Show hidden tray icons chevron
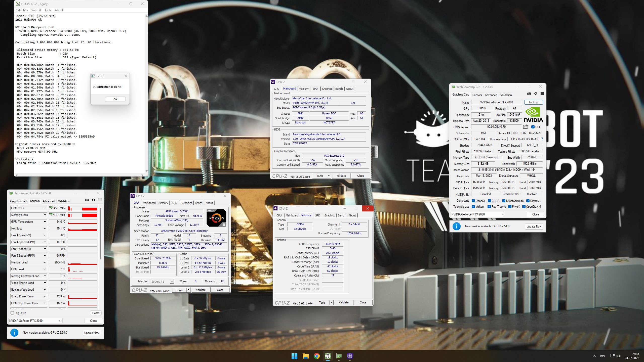The height and width of the screenshot is (362, 644). [x=594, y=356]
